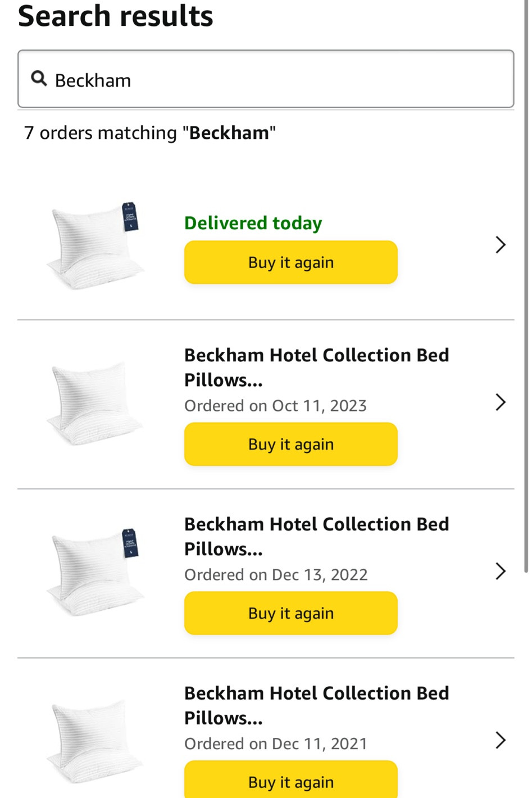
Task: Click the Dec 2022 order pillow thumbnail
Action: (x=94, y=571)
